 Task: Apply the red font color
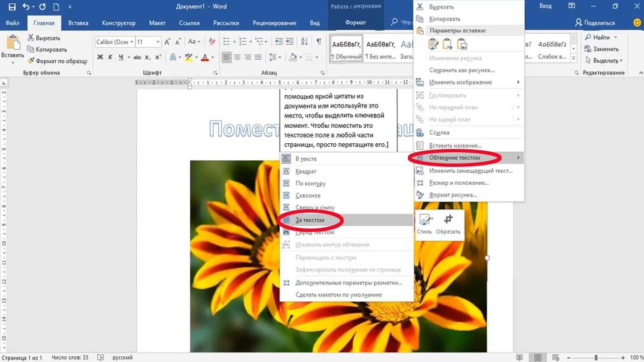click(x=205, y=57)
